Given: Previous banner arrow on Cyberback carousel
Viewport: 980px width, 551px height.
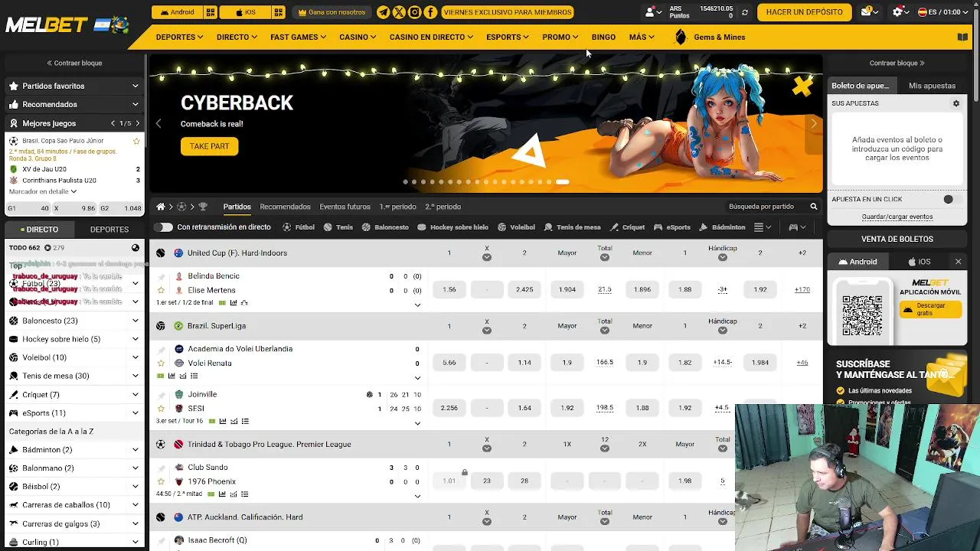Looking at the screenshot, I should coord(158,123).
